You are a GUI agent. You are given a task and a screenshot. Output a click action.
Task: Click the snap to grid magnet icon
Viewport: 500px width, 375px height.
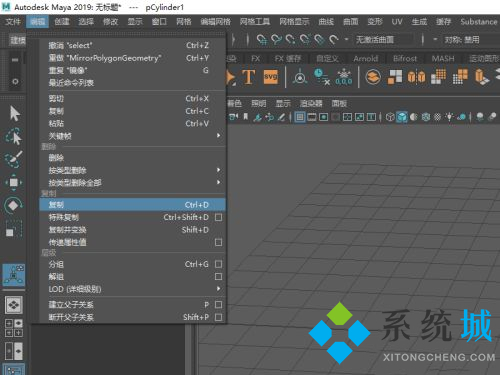(x=262, y=40)
